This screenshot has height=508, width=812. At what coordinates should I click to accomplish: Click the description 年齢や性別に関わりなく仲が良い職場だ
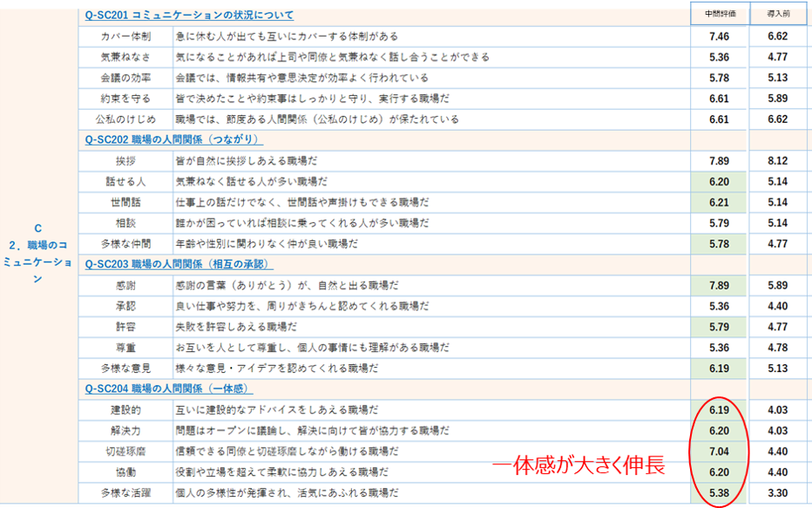(267, 244)
